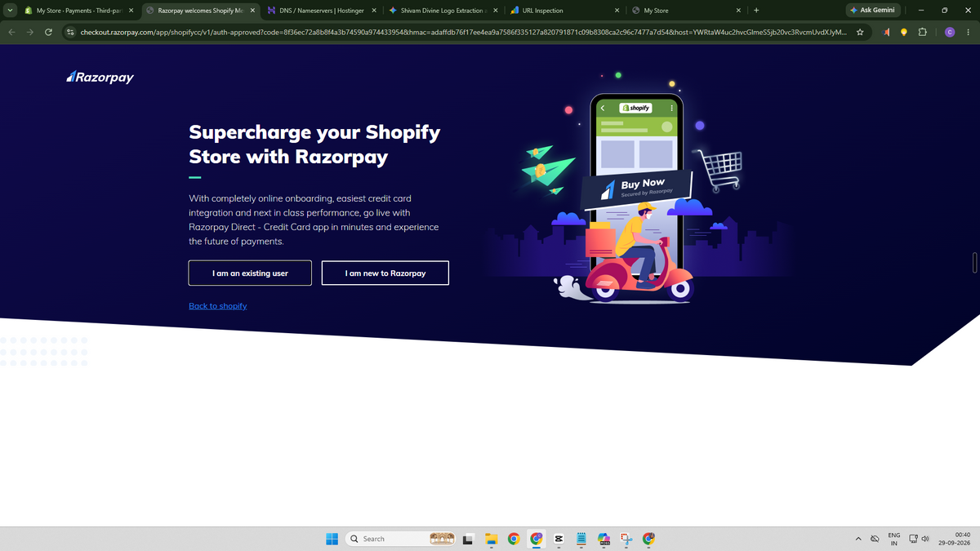Open the Windows Start menu
The image size is (980, 551).
pos(332,539)
